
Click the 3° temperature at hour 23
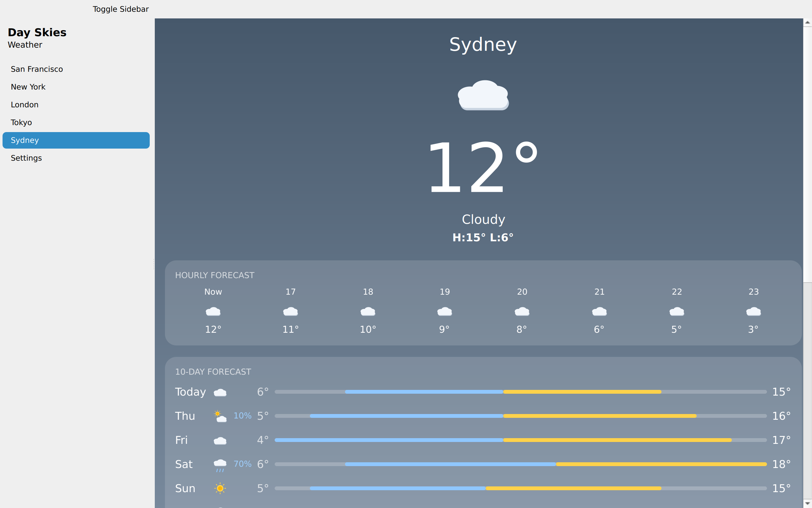(754, 329)
